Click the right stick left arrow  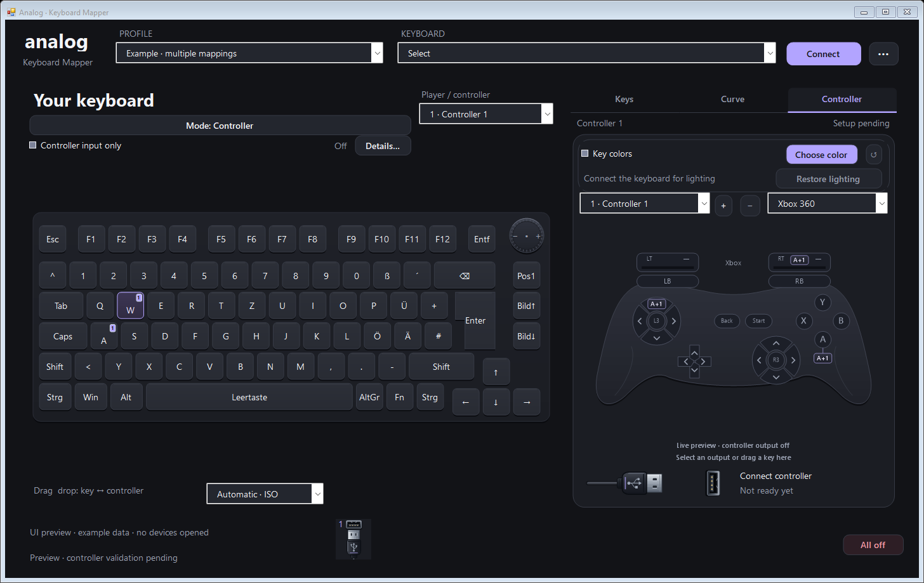coord(759,360)
